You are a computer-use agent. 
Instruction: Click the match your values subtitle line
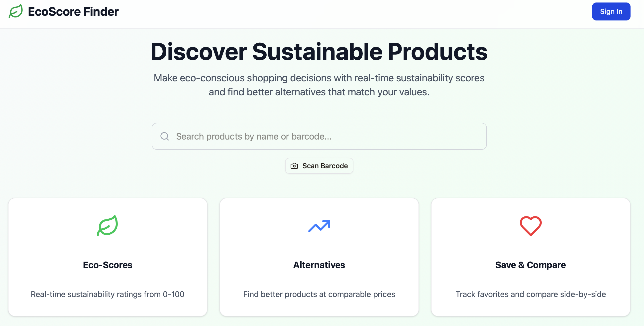[x=319, y=92]
